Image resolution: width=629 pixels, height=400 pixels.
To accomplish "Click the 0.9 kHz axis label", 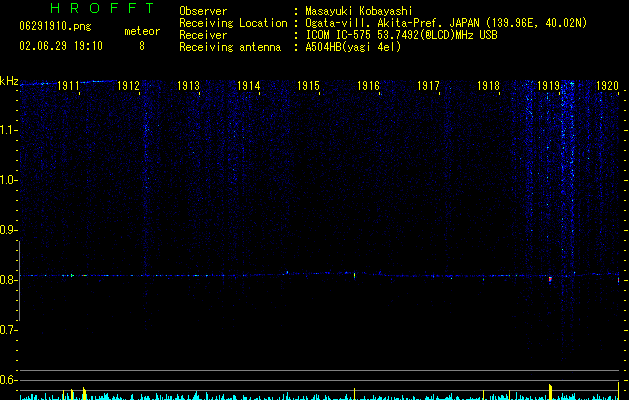I will (x=7, y=230).
